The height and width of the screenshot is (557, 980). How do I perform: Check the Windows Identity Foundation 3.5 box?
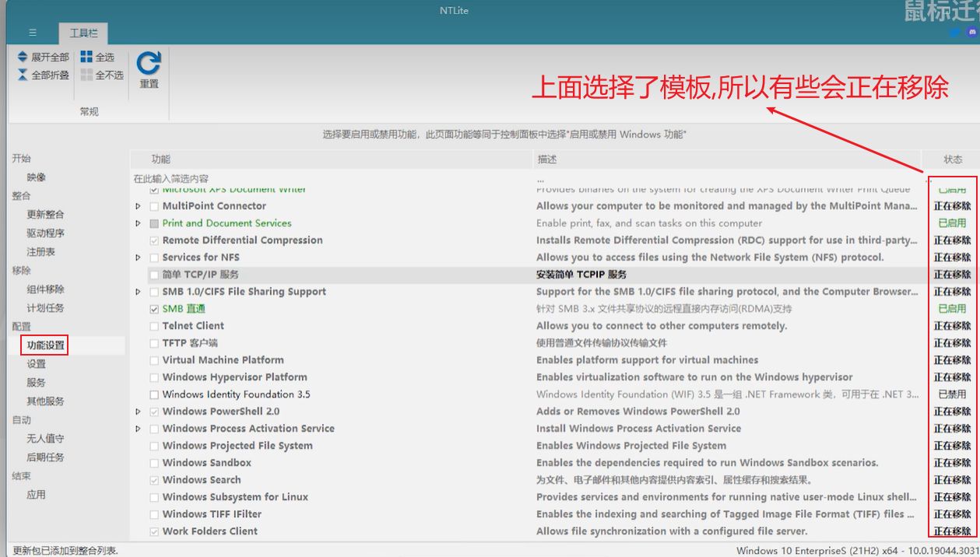154,394
